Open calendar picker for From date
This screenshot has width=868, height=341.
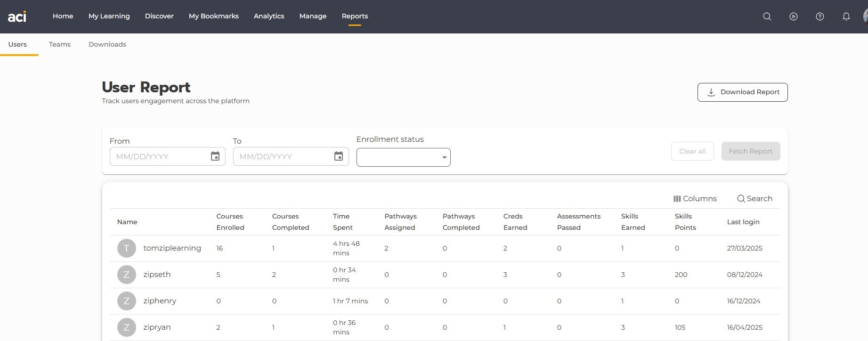tap(215, 156)
